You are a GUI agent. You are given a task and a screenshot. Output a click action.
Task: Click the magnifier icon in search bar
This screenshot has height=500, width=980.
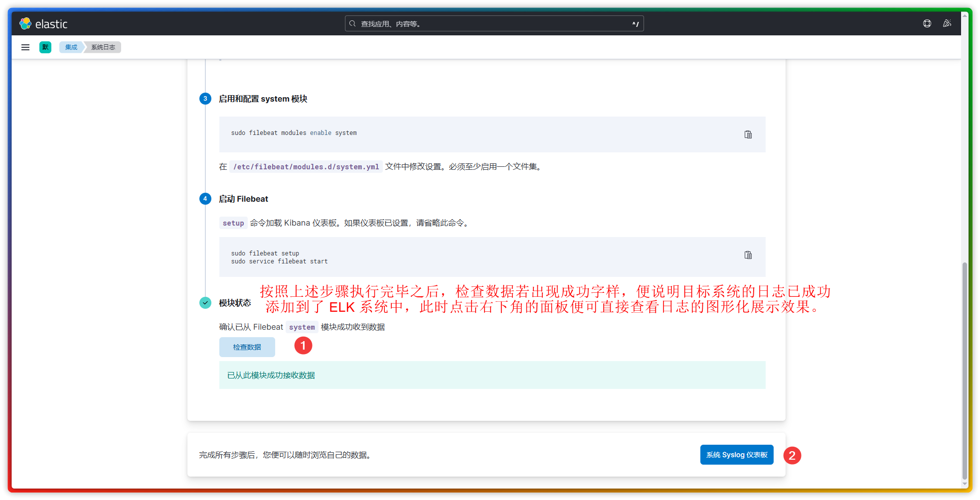(352, 23)
